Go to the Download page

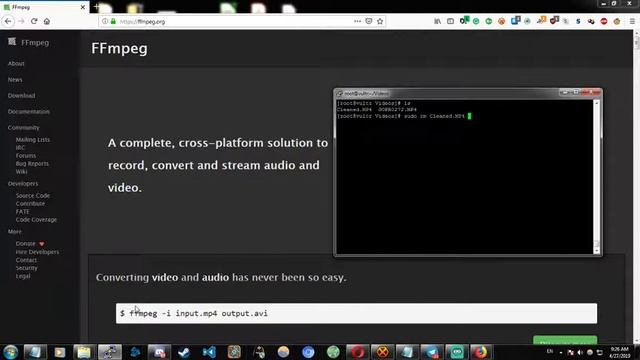[x=21, y=96]
